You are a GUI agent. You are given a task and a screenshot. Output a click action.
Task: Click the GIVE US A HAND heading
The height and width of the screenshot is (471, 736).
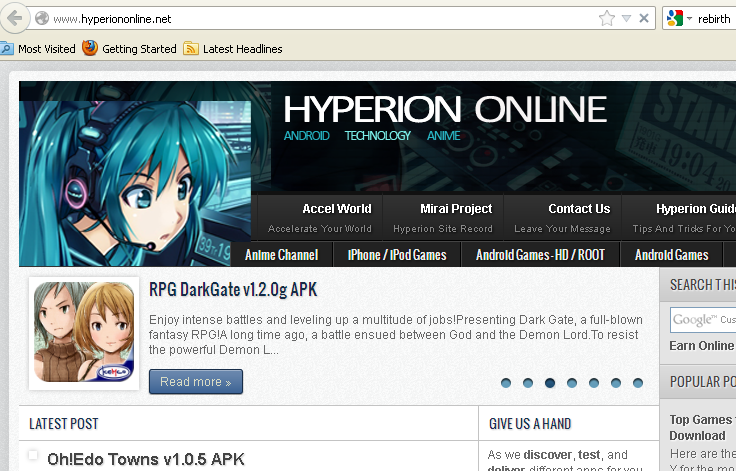click(x=530, y=424)
